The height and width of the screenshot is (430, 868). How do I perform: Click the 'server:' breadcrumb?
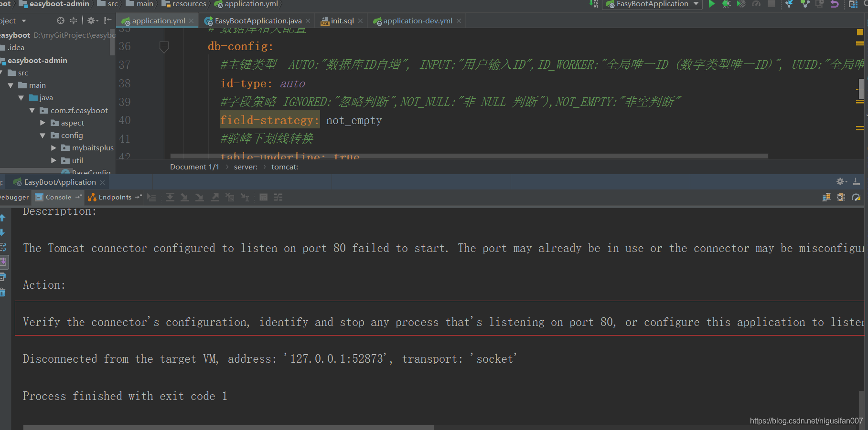246,167
